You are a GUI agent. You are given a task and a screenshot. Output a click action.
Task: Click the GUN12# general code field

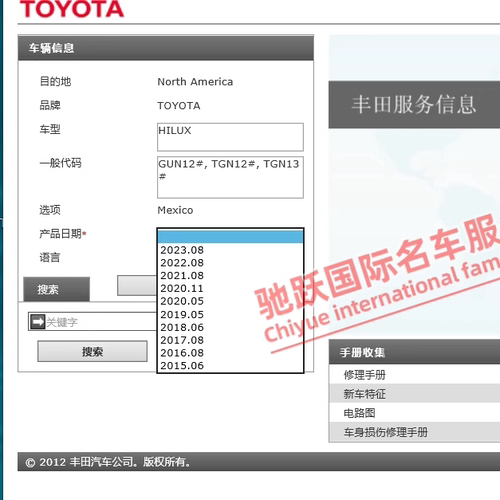coord(230,177)
